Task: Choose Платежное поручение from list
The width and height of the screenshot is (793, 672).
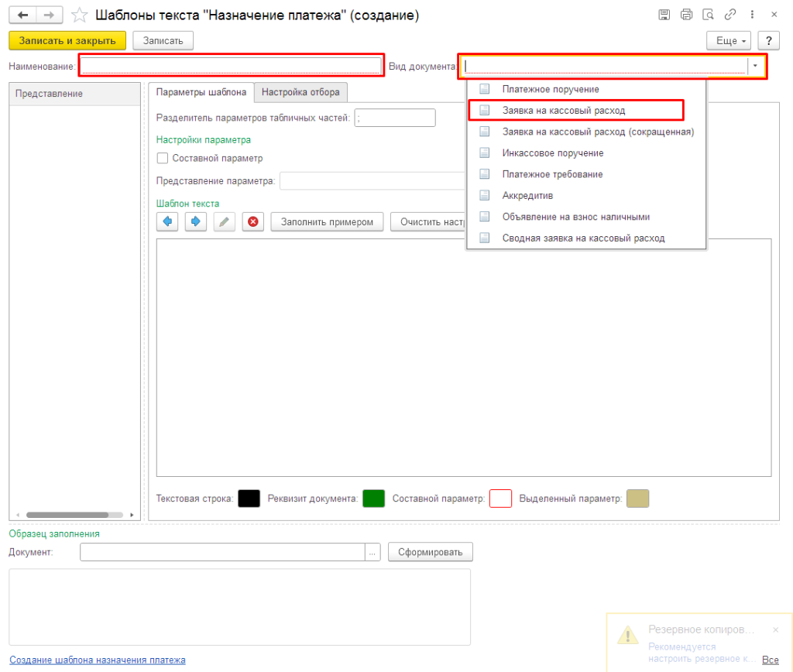Action: [x=550, y=89]
